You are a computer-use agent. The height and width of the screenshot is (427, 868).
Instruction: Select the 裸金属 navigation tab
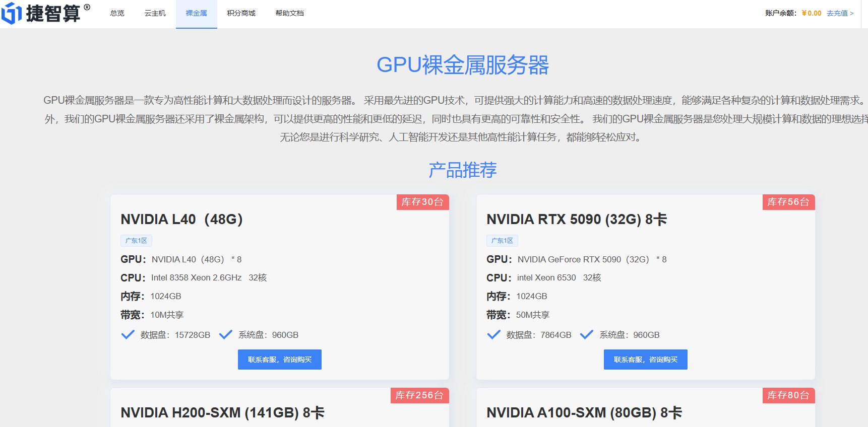pos(196,13)
